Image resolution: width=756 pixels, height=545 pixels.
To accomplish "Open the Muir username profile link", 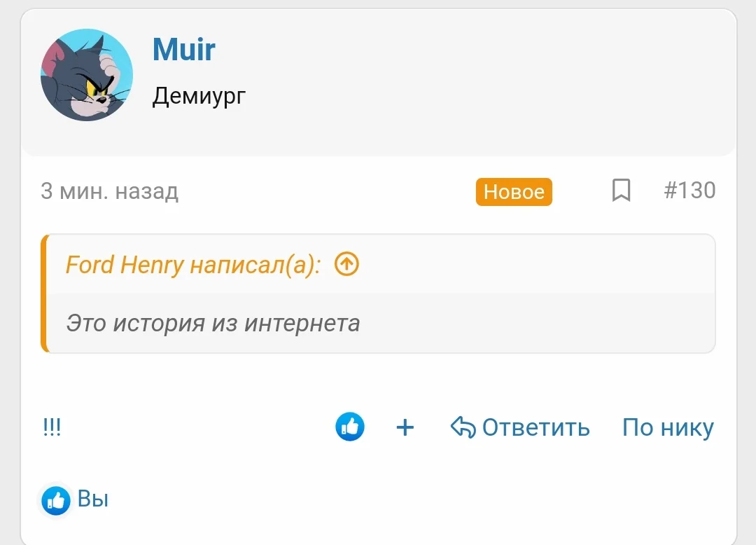I will pyautogui.click(x=184, y=50).
